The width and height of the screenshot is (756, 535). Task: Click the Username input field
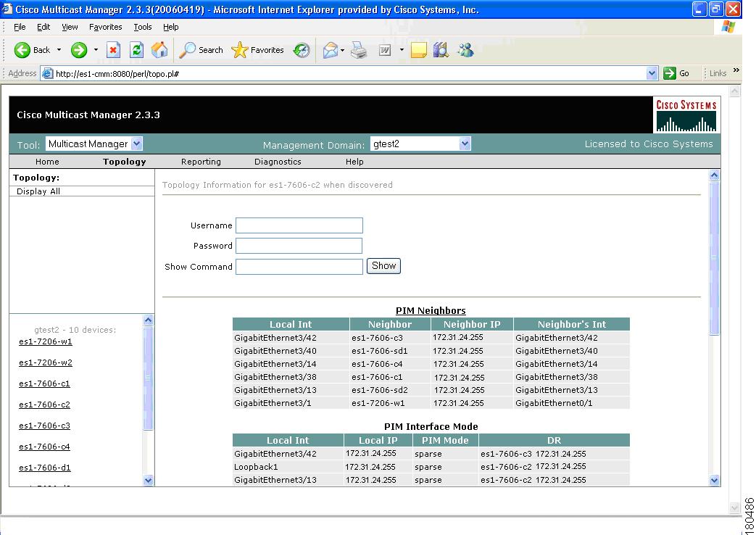pyautogui.click(x=299, y=225)
